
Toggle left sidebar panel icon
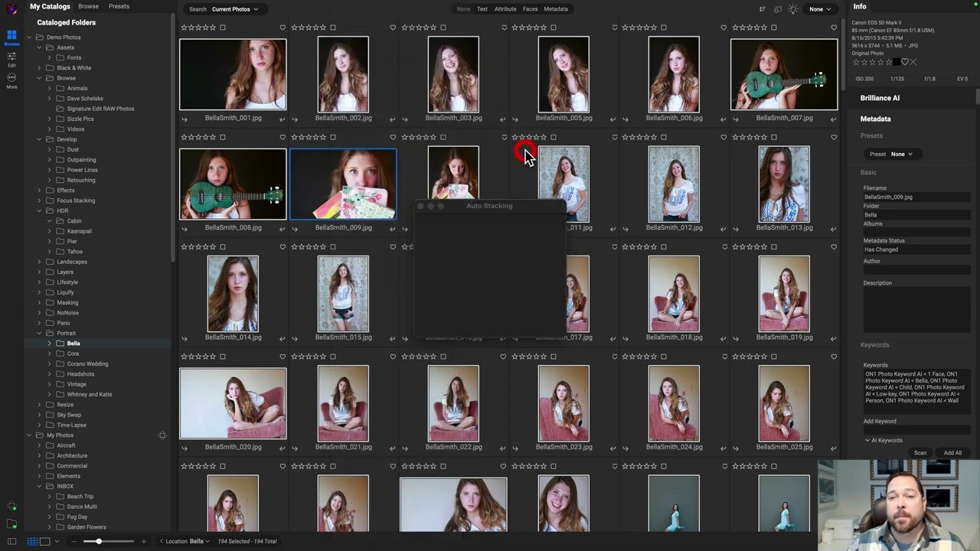click(x=11, y=541)
